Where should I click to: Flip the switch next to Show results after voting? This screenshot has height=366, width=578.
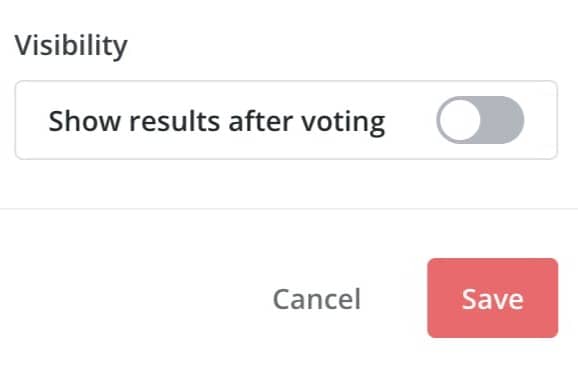coord(480,120)
